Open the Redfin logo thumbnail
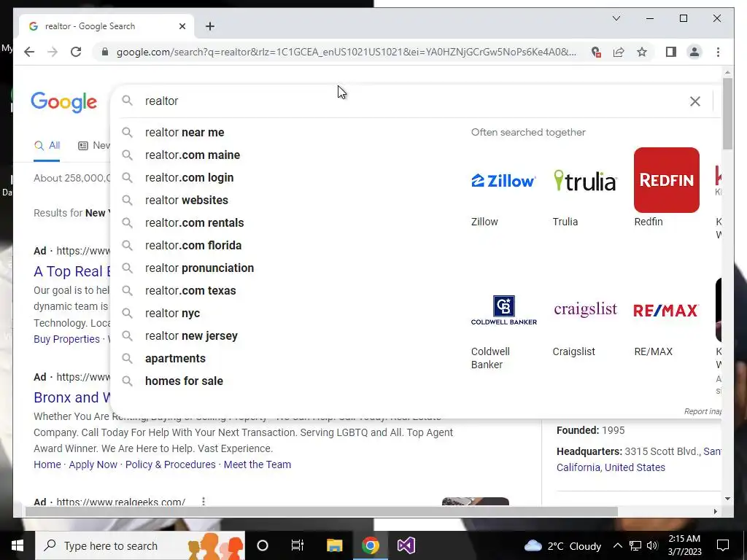 [667, 180]
